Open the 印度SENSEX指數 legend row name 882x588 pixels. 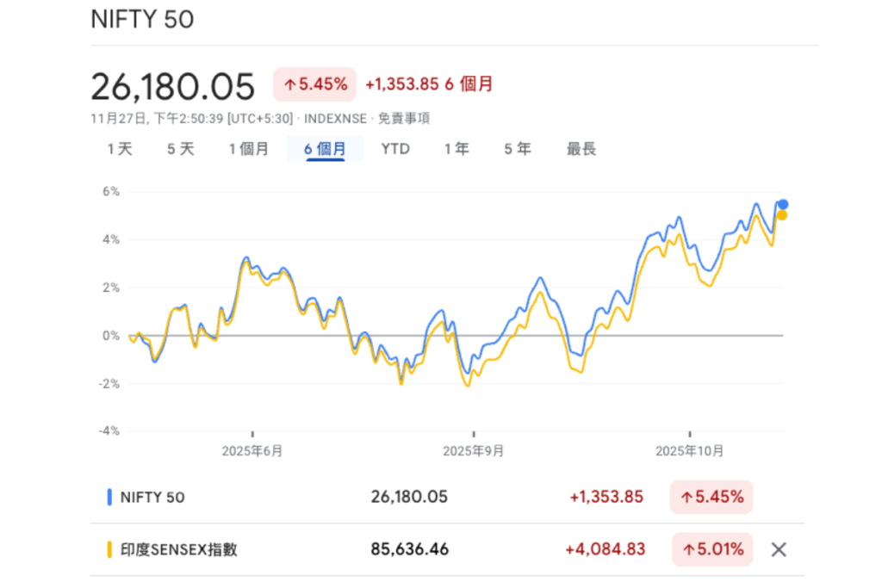179,549
